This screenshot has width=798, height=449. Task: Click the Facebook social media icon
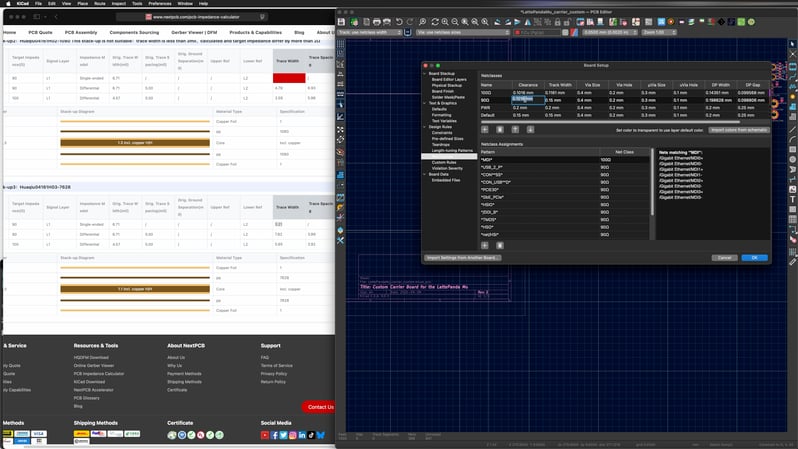coord(274,435)
